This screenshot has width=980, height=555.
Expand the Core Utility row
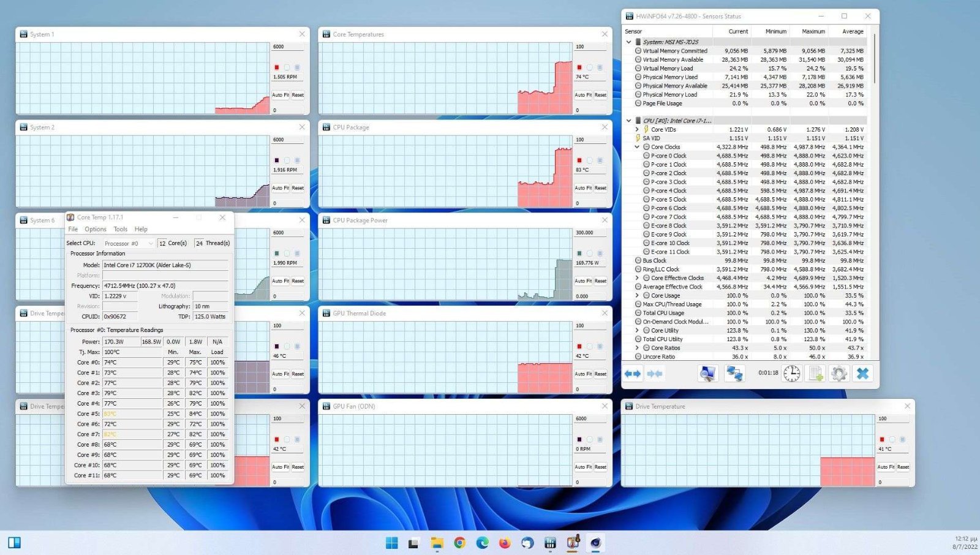(637, 330)
